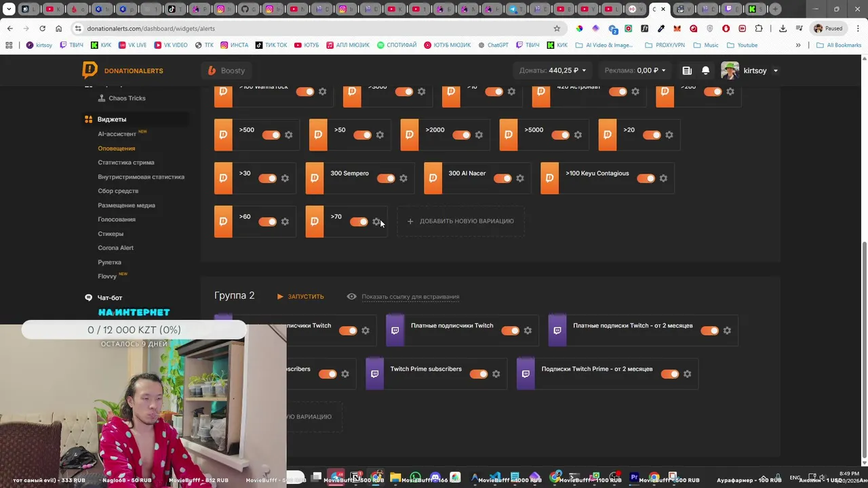Toggle the >500 variation switch

[271, 135]
